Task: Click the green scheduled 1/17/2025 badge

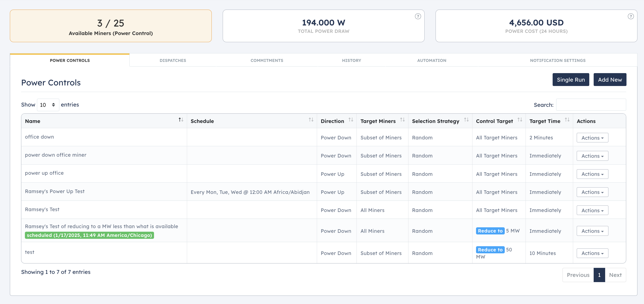Action: click(x=89, y=235)
